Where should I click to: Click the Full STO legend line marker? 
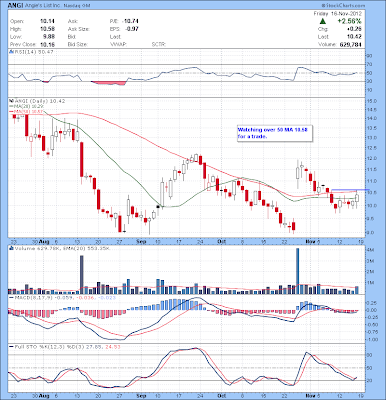[11, 347]
